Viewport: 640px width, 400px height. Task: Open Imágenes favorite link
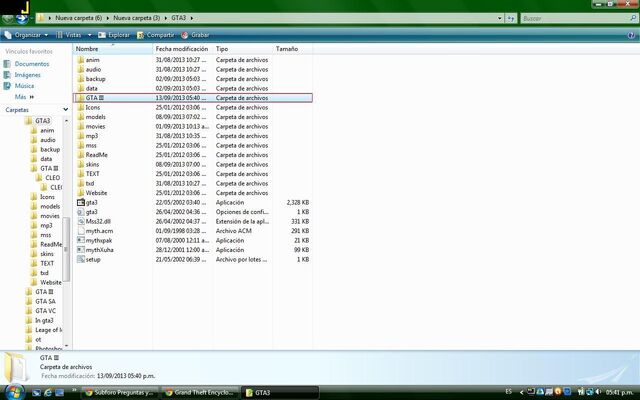[27, 75]
